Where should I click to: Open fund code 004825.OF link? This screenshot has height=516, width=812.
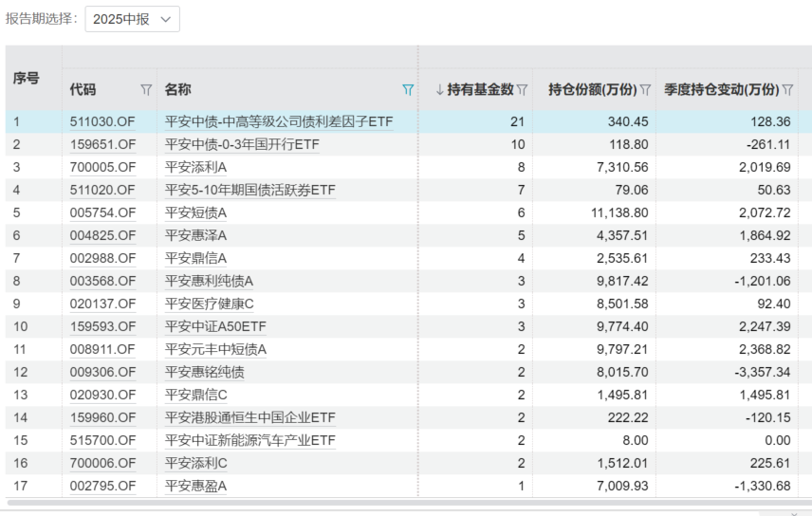click(102, 236)
